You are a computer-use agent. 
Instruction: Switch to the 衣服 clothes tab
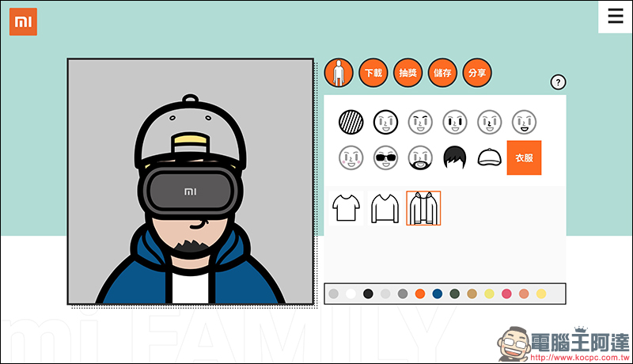tap(524, 157)
